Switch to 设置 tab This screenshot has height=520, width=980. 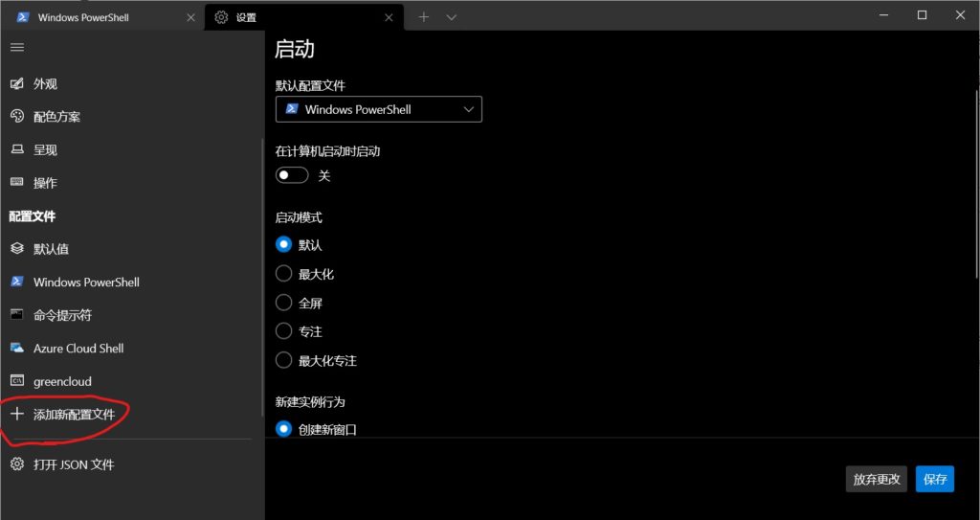303,17
